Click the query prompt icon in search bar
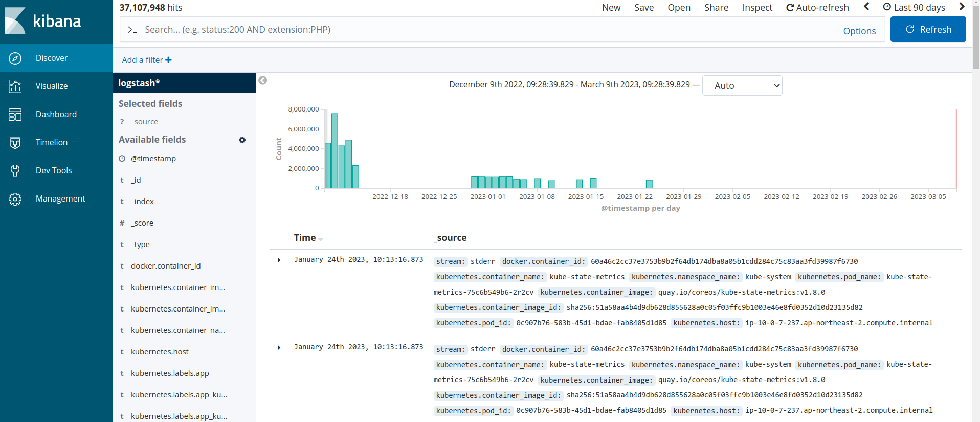980x422 pixels. (x=132, y=30)
